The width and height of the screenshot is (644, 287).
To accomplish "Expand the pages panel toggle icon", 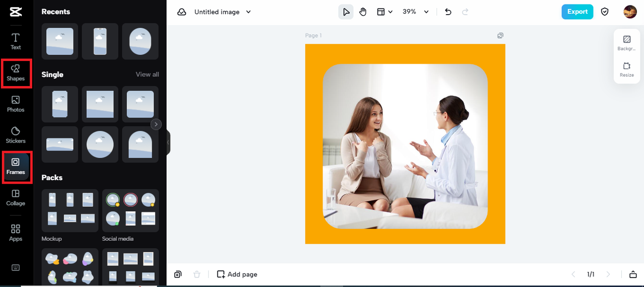I will coord(633,274).
